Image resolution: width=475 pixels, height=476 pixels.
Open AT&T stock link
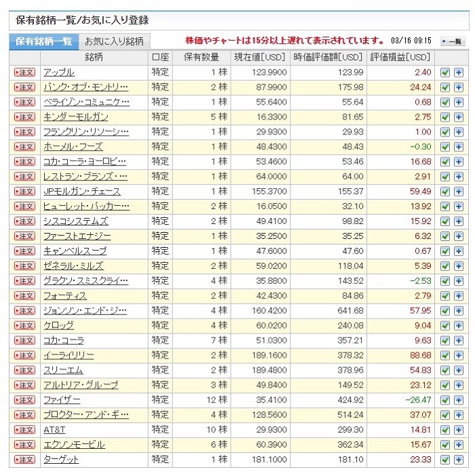[x=54, y=430]
